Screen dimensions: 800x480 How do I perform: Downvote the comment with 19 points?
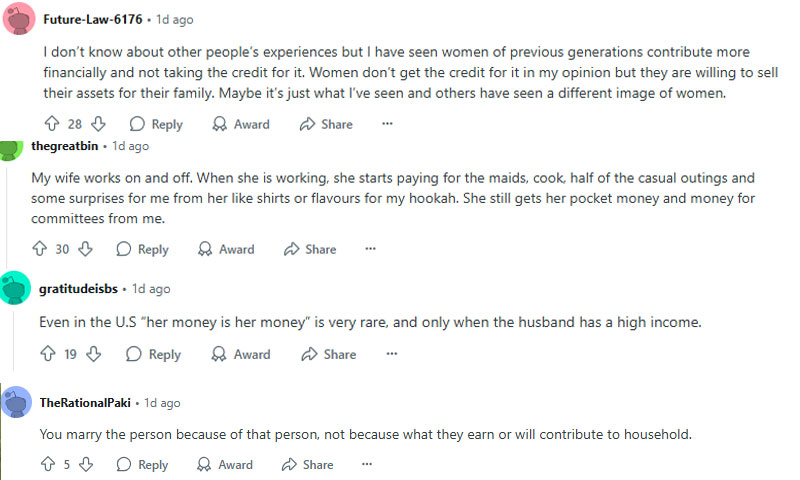(x=93, y=353)
